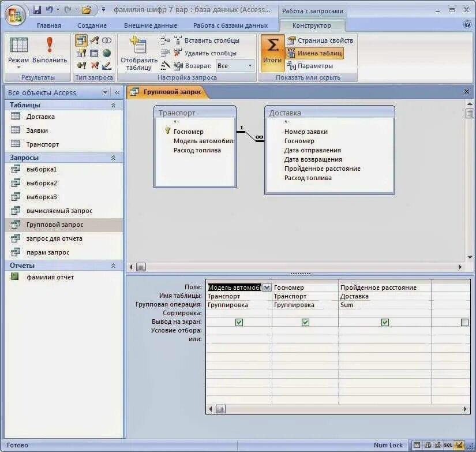
Task: Click the horizontal scrollbar thumb in the query grid
Action: [x=220, y=409]
